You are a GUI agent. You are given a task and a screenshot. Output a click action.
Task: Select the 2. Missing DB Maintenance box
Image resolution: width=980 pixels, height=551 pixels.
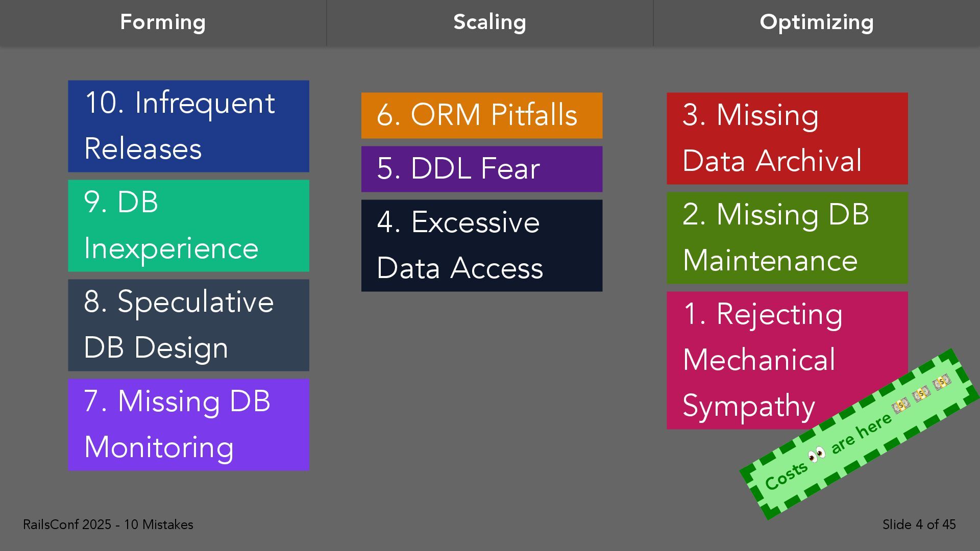pos(787,238)
